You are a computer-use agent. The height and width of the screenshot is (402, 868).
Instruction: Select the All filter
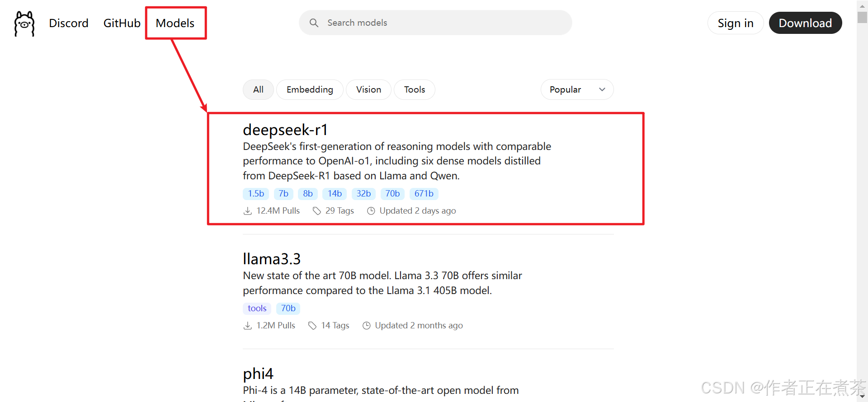click(258, 89)
